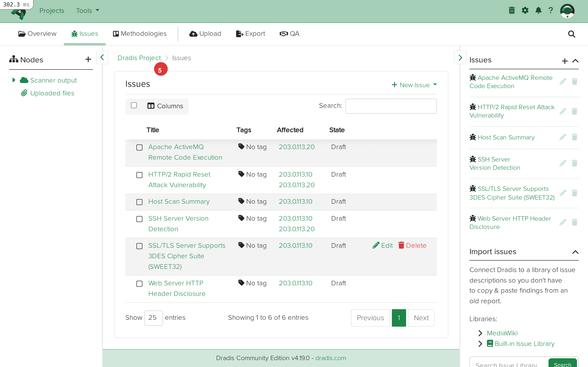The image size is (588, 367).
Task: Open application settings via the gear icon
Action: (525, 10)
